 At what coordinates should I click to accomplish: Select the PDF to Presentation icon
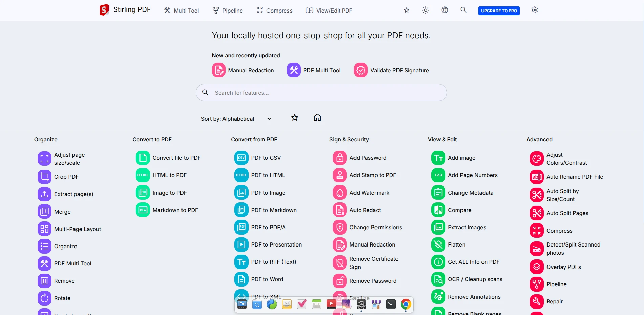(241, 244)
